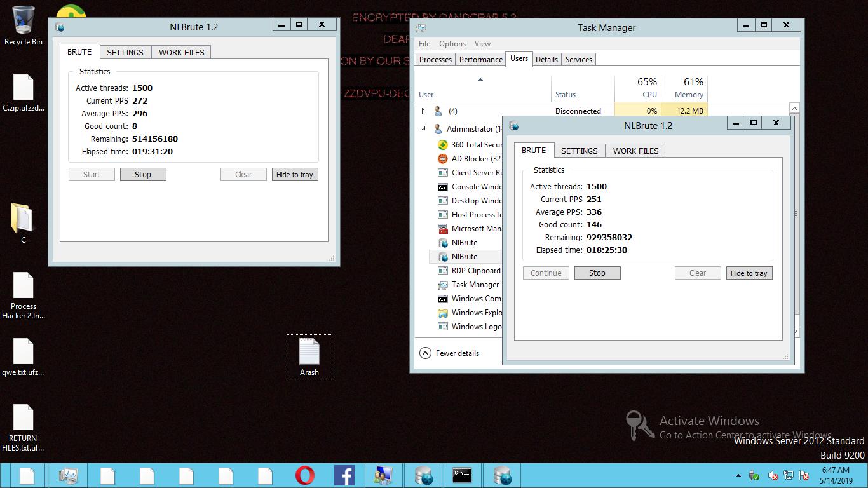Select the C.zip.ufzzd desktop file
Screen dimensions: 868x488
coord(24,93)
